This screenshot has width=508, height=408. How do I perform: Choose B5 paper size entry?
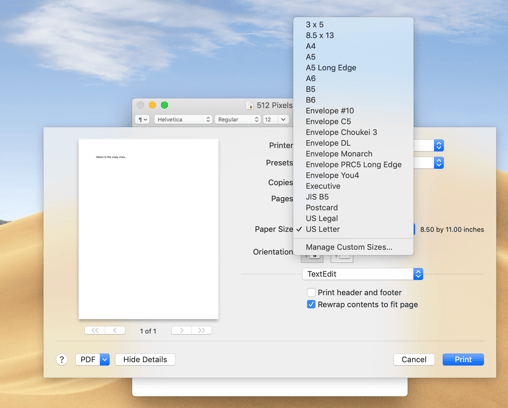point(353,89)
